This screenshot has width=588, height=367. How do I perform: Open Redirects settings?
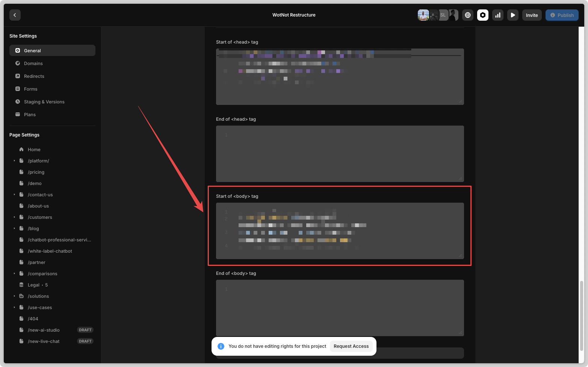pyautogui.click(x=34, y=76)
